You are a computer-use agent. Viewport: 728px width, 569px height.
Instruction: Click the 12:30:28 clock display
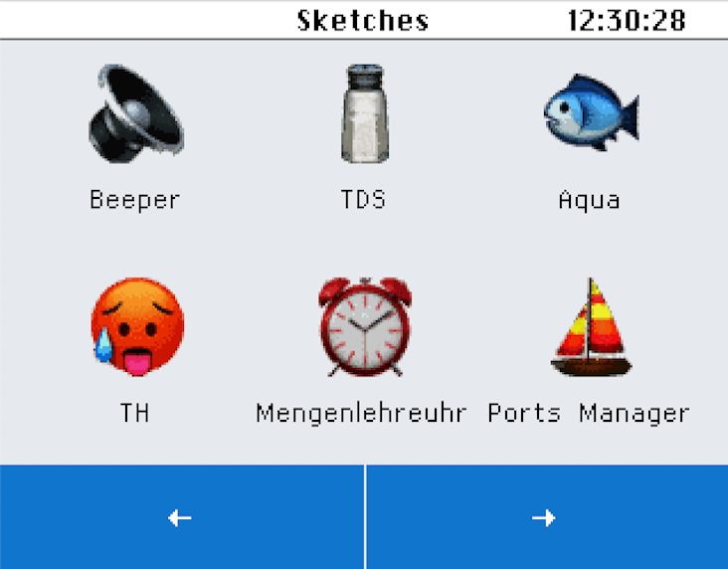[627, 21]
